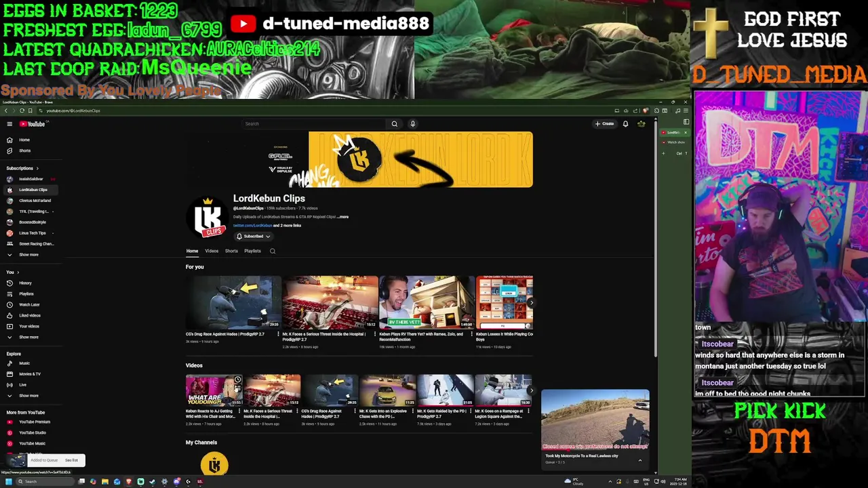Select BoostedBoiKyle subscription
Screen dimensions: 868x488
pos(31,222)
